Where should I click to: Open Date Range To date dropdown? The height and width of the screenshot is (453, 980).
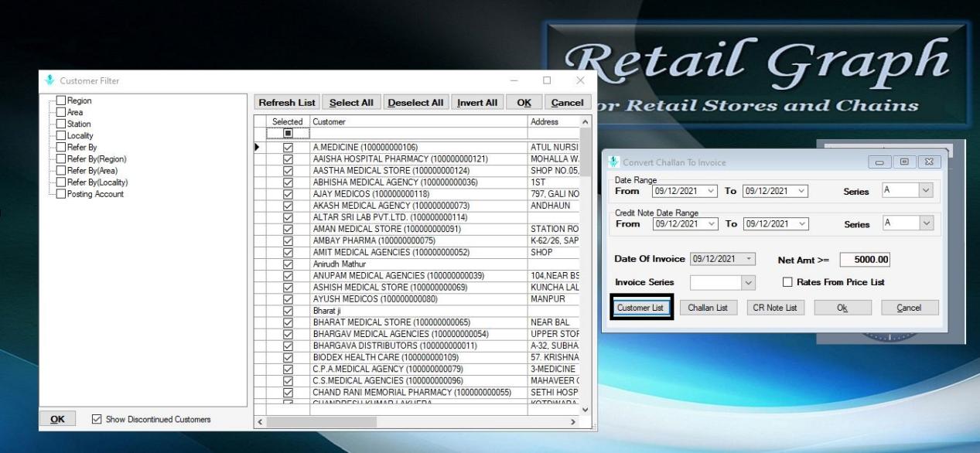click(801, 191)
